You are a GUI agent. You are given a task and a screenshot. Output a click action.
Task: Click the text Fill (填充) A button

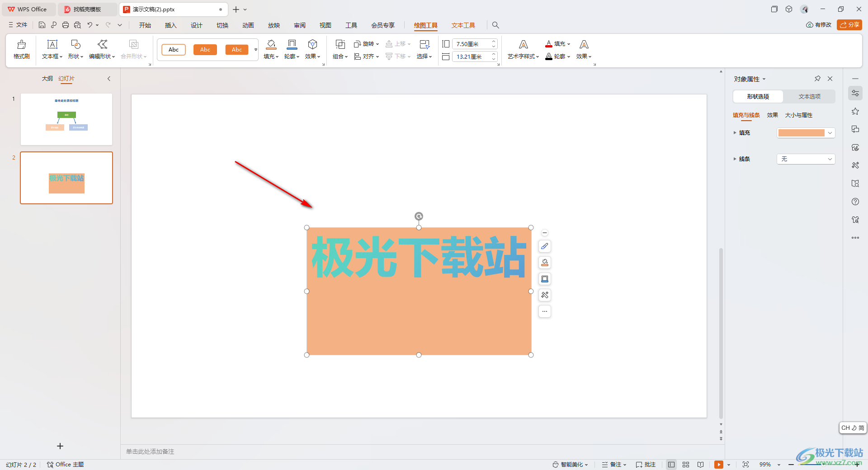point(557,44)
